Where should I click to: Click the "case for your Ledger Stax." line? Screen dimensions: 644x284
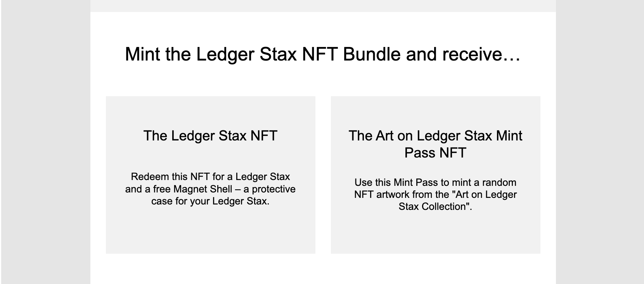pyautogui.click(x=210, y=201)
